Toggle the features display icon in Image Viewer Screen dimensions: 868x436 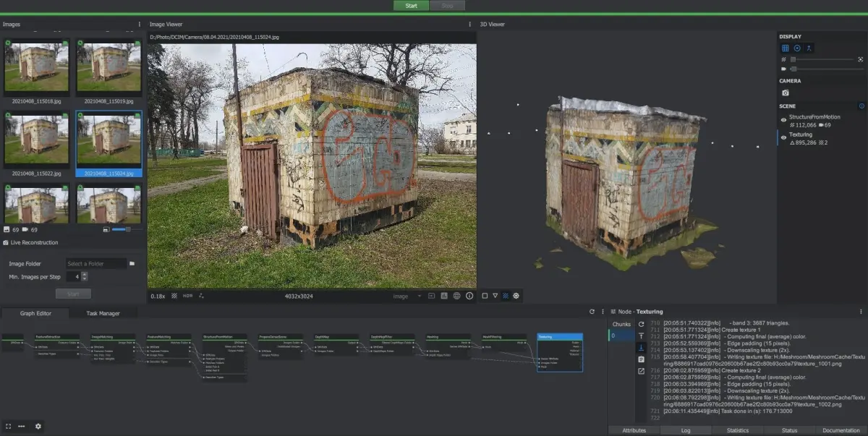[202, 296]
